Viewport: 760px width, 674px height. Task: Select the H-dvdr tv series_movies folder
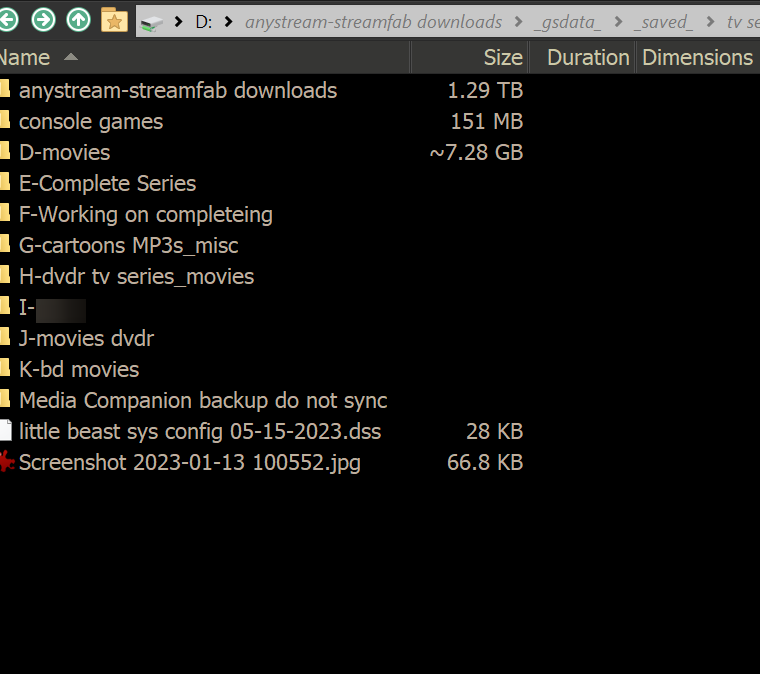click(136, 277)
